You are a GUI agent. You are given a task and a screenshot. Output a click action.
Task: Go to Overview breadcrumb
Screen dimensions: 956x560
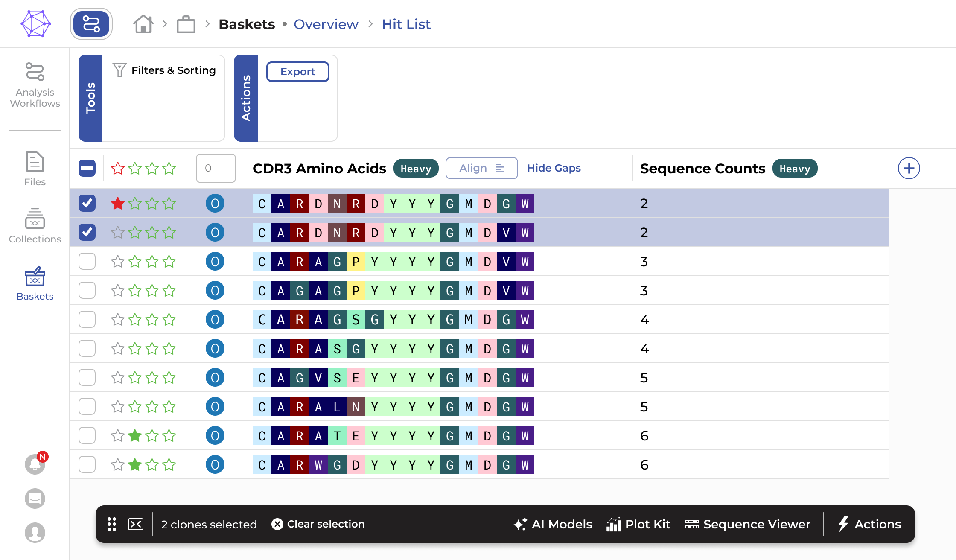(x=326, y=24)
